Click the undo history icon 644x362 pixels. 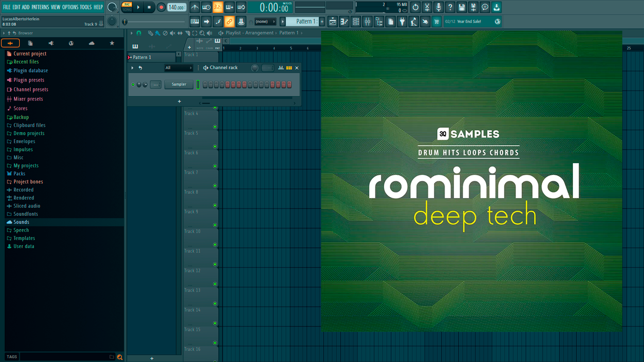click(x=415, y=7)
